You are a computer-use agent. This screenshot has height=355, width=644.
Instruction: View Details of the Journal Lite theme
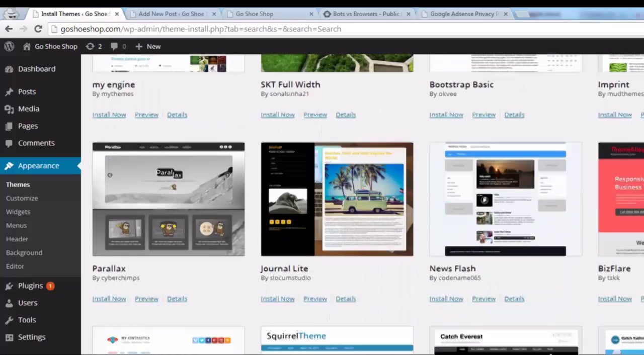[346, 299]
